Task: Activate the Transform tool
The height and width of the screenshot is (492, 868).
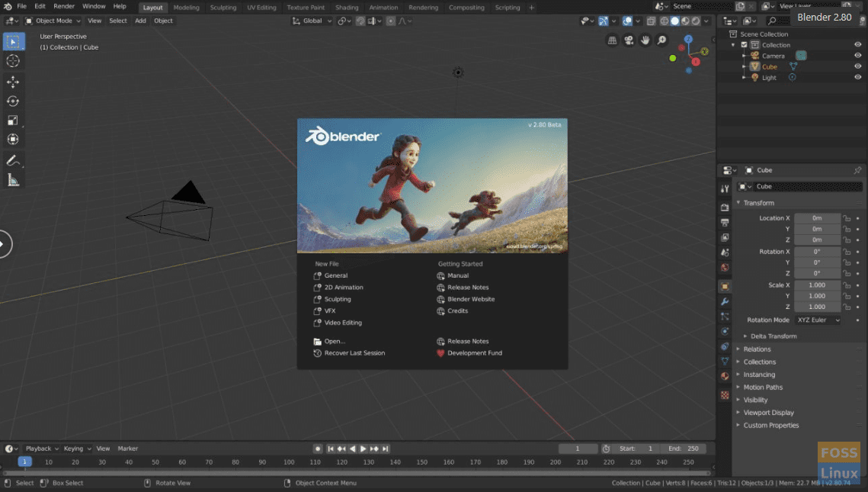Action: pyautogui.click(x=13, y=140)
